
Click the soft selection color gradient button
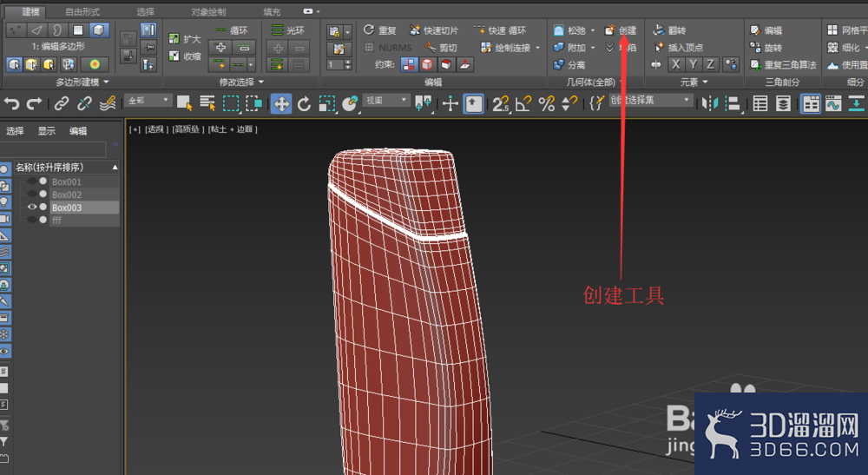point(95,65)
